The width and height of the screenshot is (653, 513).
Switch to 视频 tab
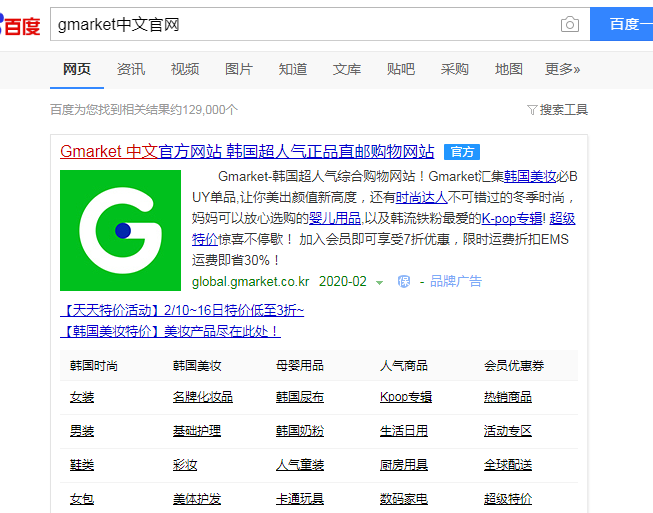click(185, 69)
